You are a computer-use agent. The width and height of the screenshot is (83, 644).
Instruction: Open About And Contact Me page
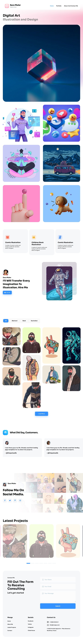point(71,6)
